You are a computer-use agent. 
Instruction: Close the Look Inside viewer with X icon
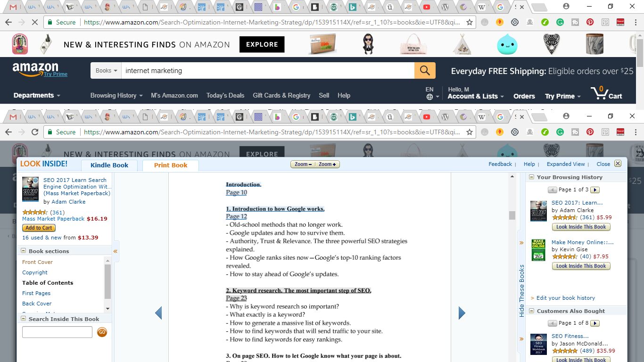pyautogui.click(x=618, y=164)
